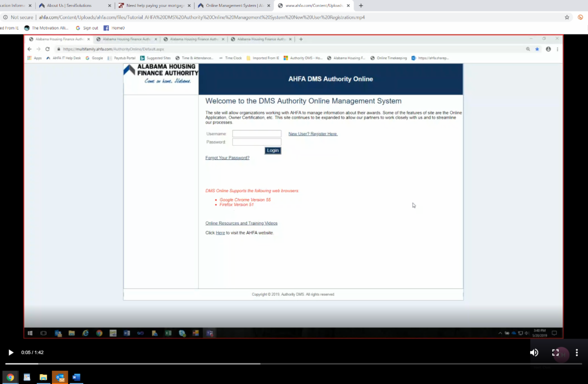Open Outlook from the Windows taskbar
The width and height of the screenshot is (588, 384).
tap(60, 377)
